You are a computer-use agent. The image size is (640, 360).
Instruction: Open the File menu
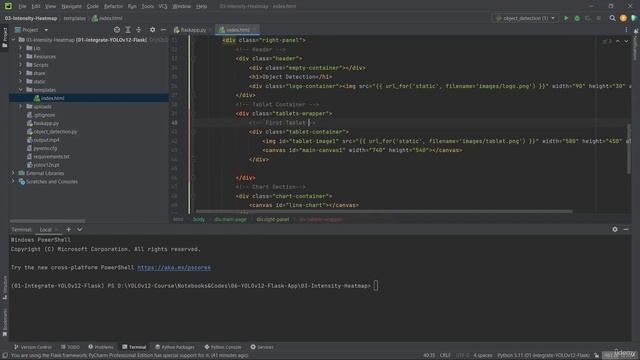pyautogui.click(x=22, y=6)
